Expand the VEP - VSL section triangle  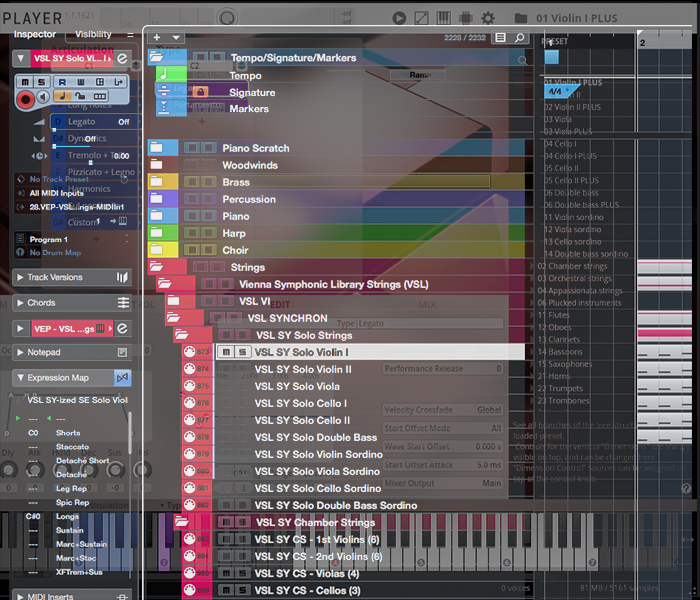[x=20, y=329]
